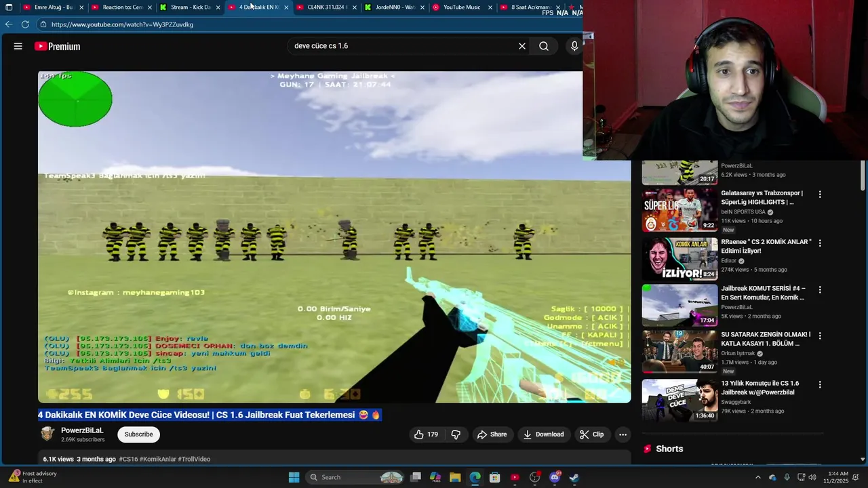Open PowerzBiLaL channel name link
The image size is (868, 488).
(x=82, y=430)
